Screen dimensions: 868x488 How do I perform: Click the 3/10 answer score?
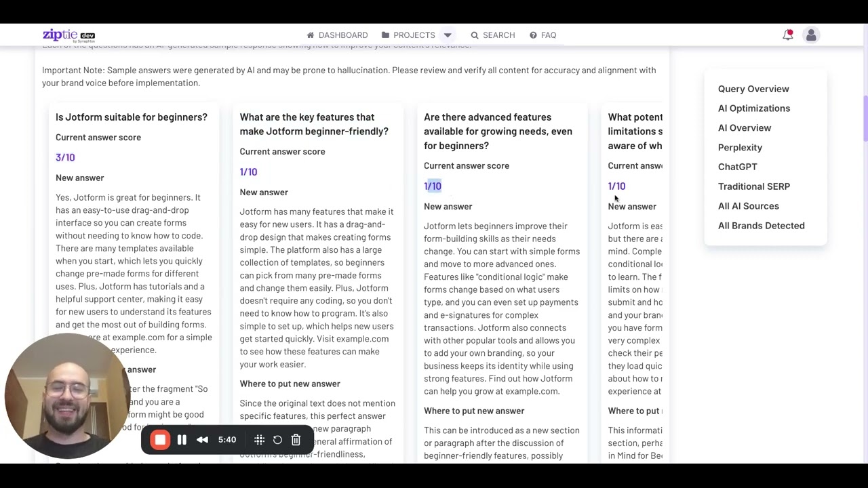(65, 157)
